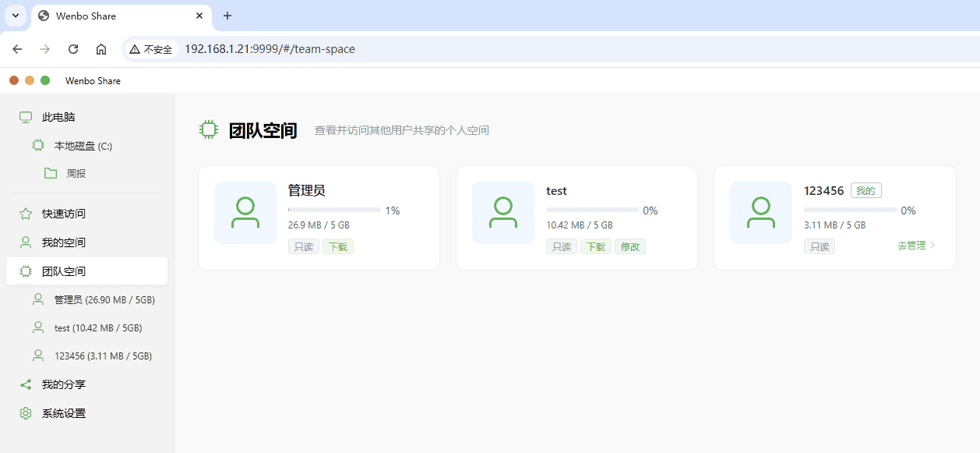Viewport: 980px width, 453px height.
Task: Select 团队空间 in the sidebar
Action: (x=64, y=271)
